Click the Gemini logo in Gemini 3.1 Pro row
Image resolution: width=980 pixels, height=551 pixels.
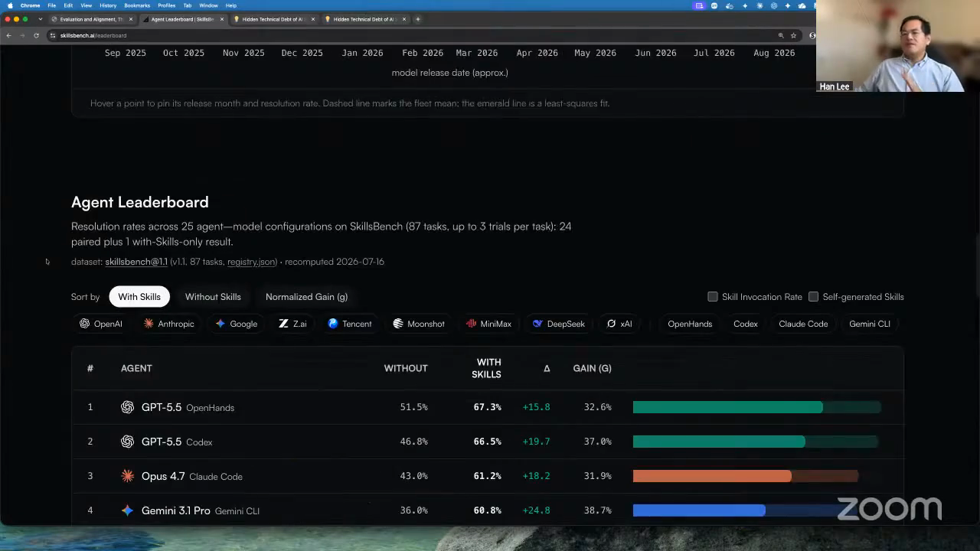[127, 510]
